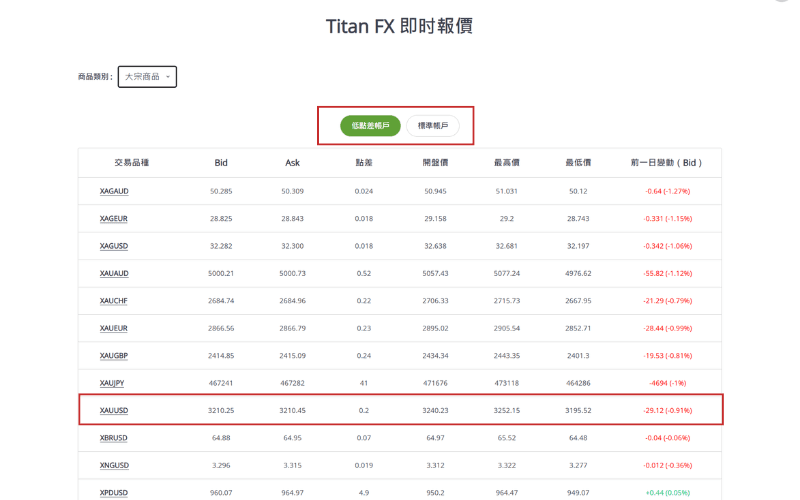
Task: Click the XAUCHF change -21.29 (-0.79%)
Action: (x=667, y=301)
